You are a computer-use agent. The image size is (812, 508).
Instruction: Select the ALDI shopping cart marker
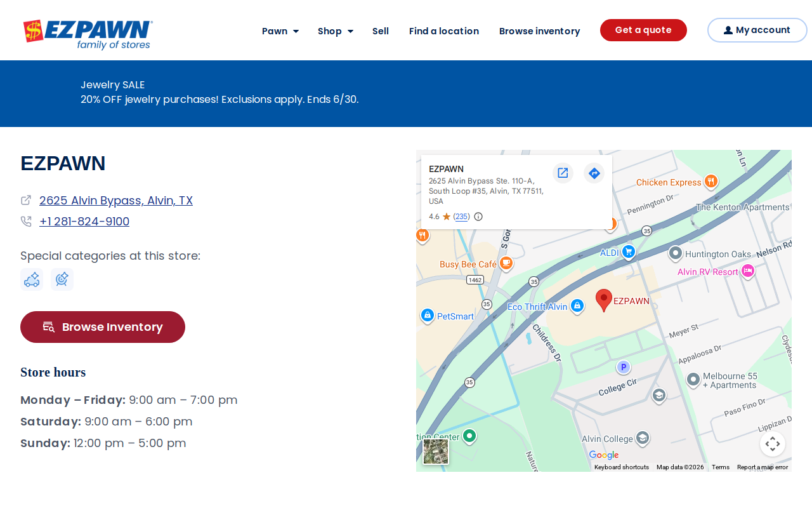[x=629, y=252]
